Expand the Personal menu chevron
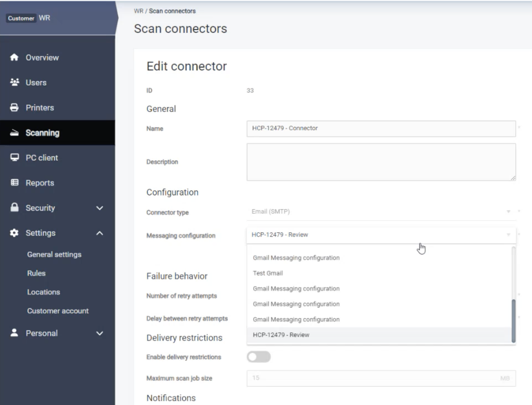 point(100,334)
